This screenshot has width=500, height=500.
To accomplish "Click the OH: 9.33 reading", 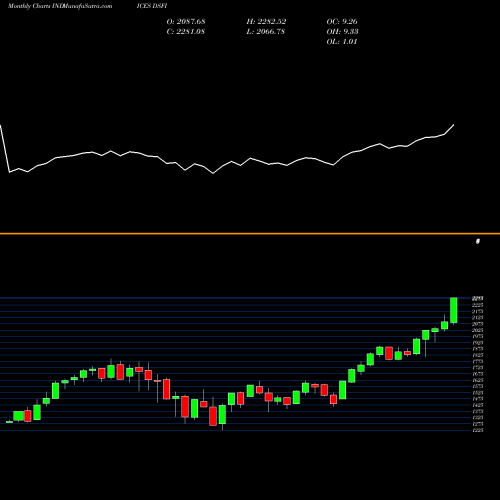I will tap(342, 32).
